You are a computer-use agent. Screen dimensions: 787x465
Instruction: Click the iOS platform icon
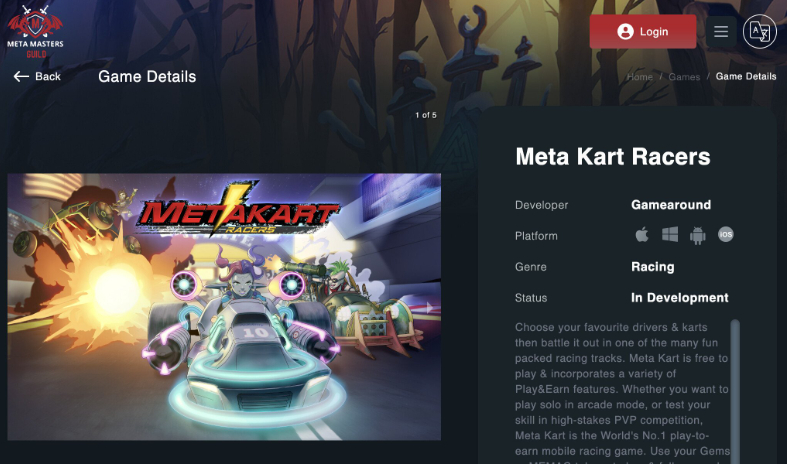726,235
